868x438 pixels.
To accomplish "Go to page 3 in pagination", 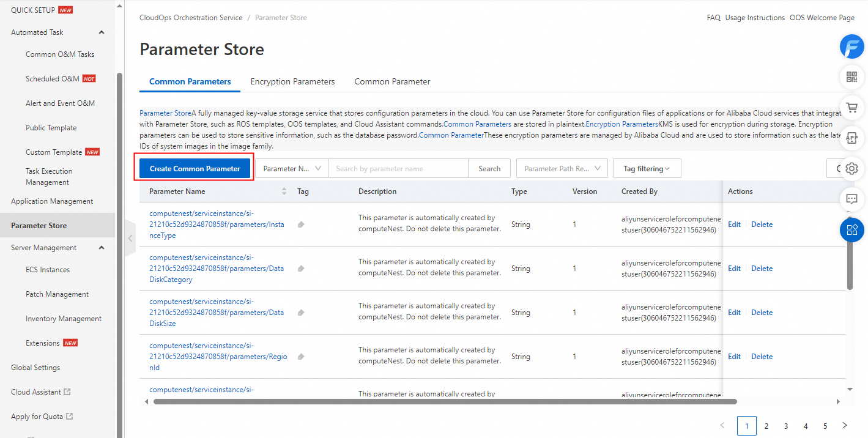I will [786, 426].
